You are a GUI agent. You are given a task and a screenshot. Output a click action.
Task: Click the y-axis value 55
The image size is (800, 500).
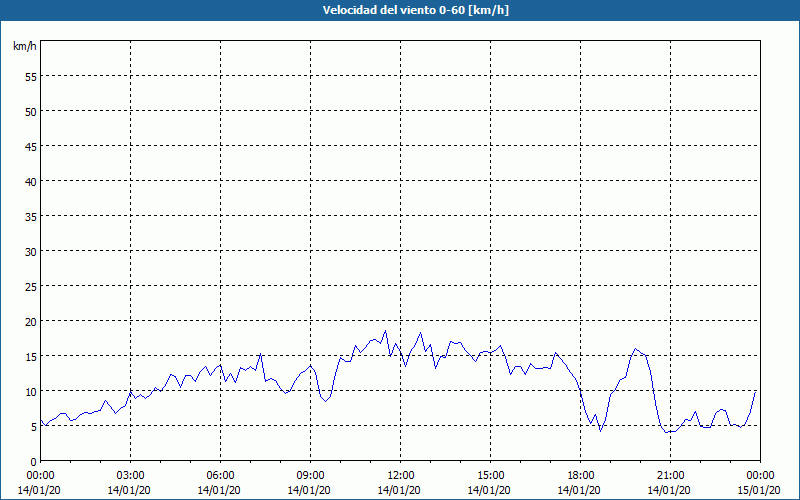pos(31,76)
